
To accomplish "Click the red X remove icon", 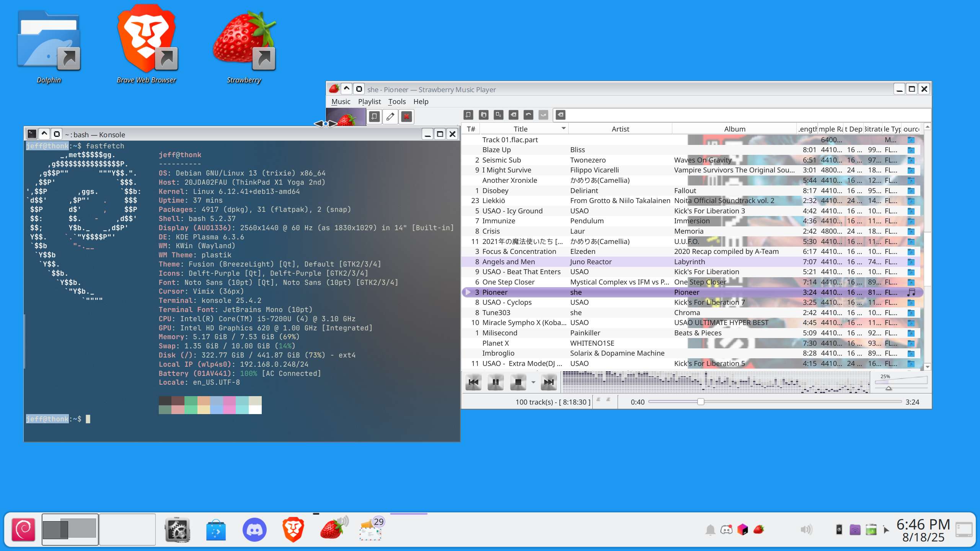I will [406, 116].
